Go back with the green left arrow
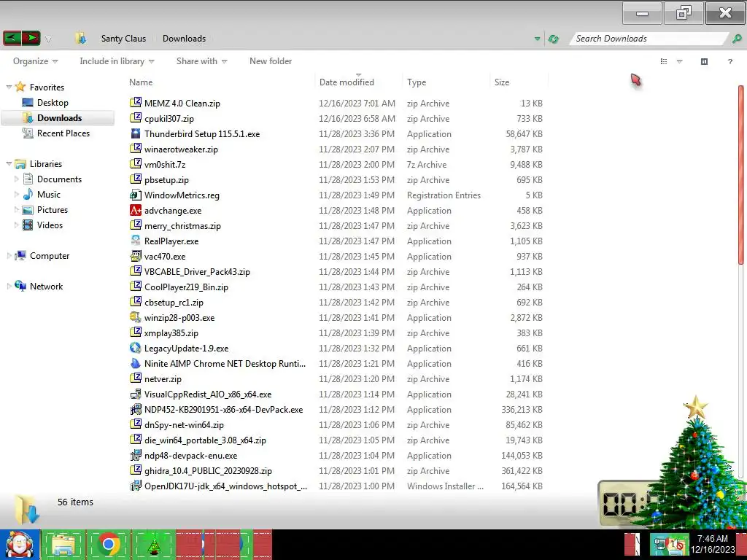Viewport: 747px width, 560px height. point(12,38)
